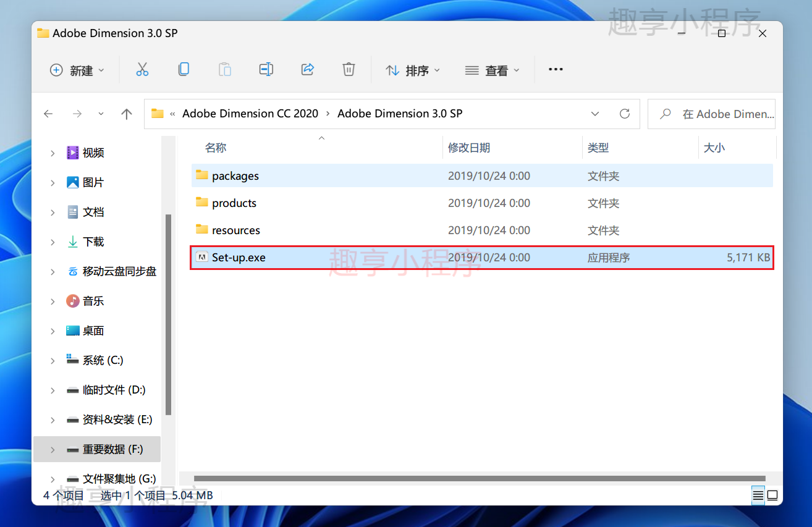Open address bar history dropdown
812x527 pixels.
click(595, 114)
